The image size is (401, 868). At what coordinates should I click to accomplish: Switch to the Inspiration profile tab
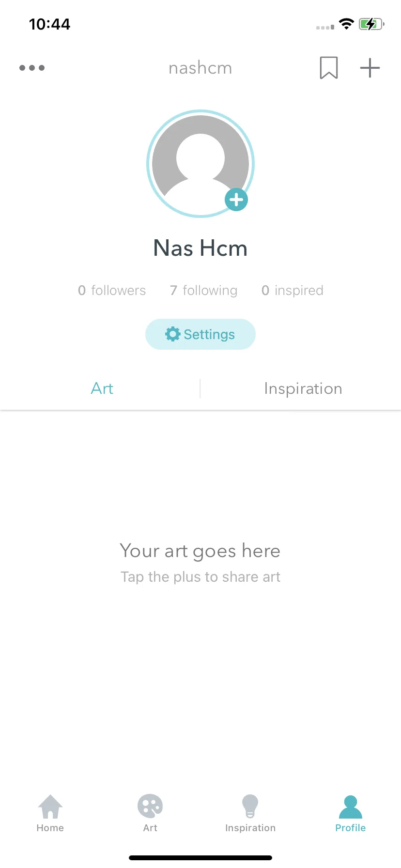point(303,388)
